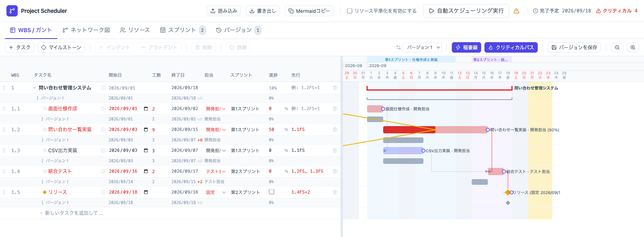
Task: Open info icon for リリース
Action: click(103, 192)
